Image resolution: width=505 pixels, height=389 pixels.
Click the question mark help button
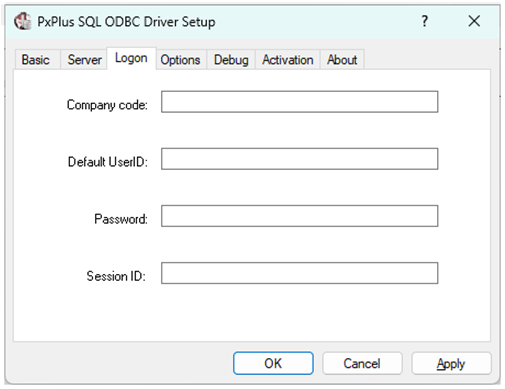click(x=424, y=21)
